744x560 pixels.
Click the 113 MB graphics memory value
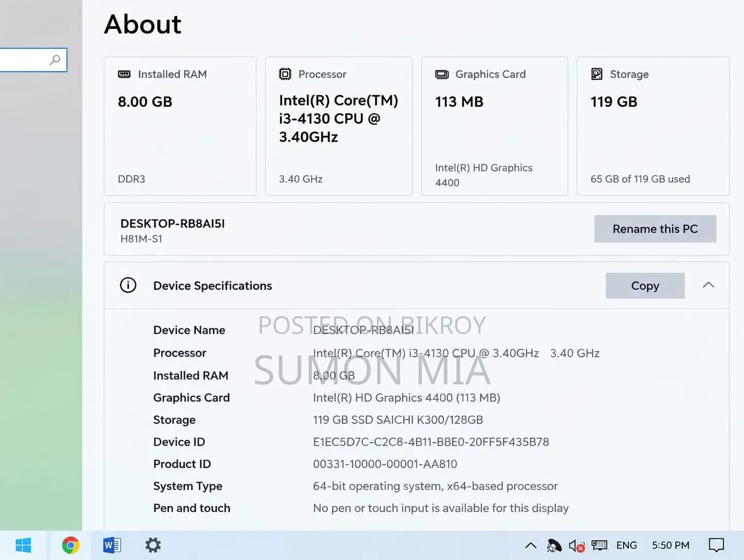click(x=459, y=102)
